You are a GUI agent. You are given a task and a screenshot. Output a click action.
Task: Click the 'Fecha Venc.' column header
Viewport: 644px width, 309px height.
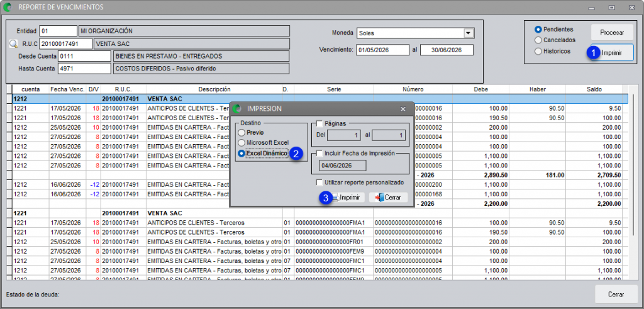click(x=67, y=89)
